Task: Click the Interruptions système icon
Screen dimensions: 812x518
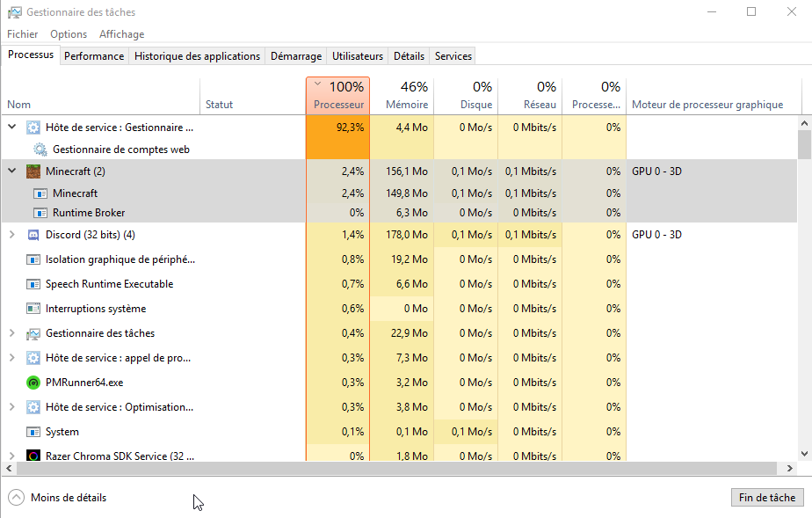Action: (33, 309)
